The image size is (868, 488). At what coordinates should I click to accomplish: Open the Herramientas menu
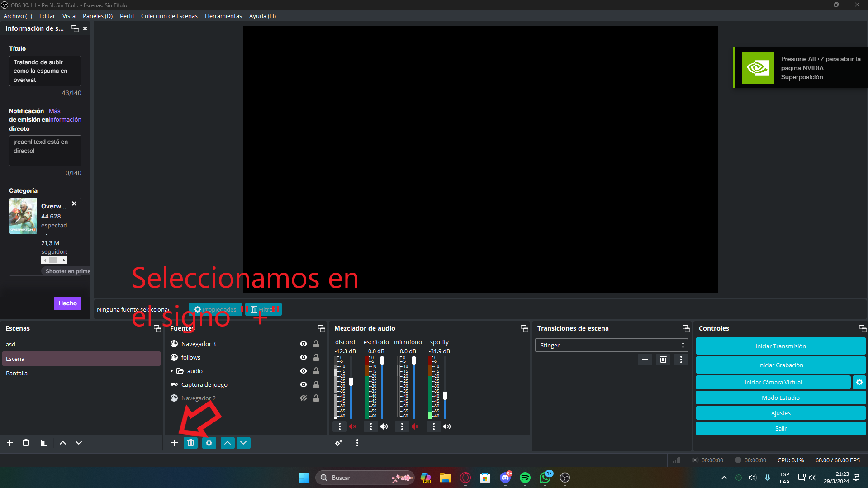(223, 16)
